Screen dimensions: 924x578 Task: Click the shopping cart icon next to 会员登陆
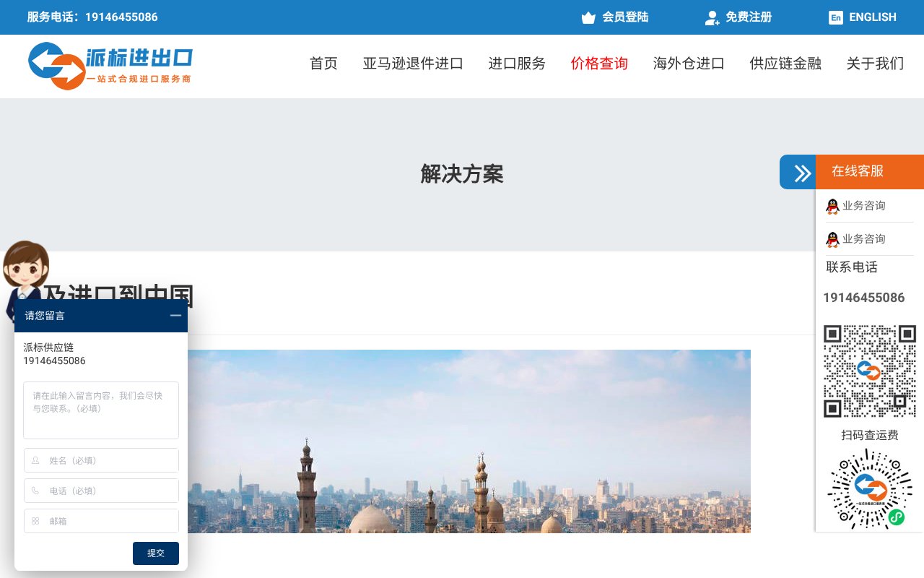click(x=587, y=17)
